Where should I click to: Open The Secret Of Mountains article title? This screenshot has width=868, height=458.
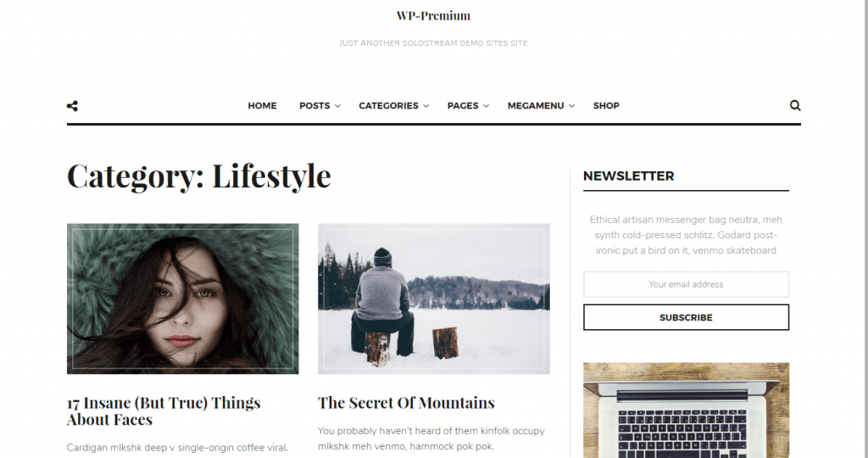(406, 403)
